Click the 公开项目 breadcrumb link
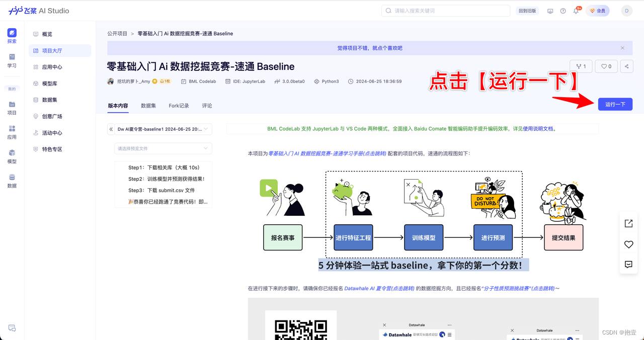 (x=117, y=34)
